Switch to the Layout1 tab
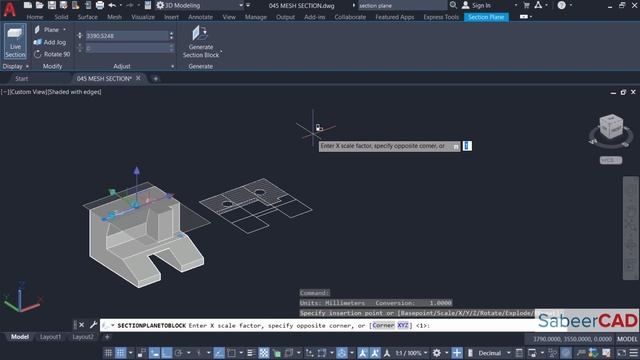640x360 pixels. point(50,337)
